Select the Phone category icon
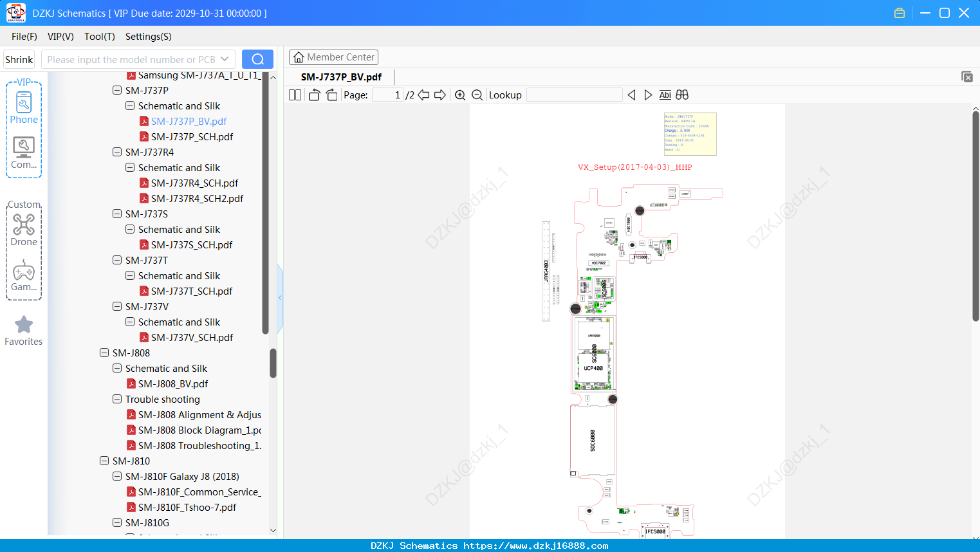This screenshot has height=552, width=980. 24,108
